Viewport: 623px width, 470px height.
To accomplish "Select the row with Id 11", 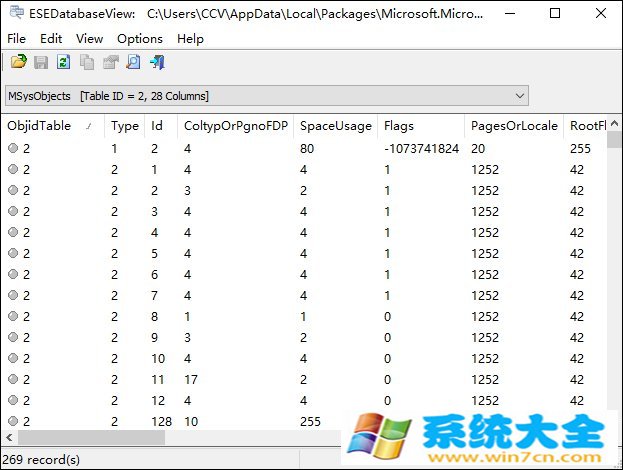I will coord(304,379).
